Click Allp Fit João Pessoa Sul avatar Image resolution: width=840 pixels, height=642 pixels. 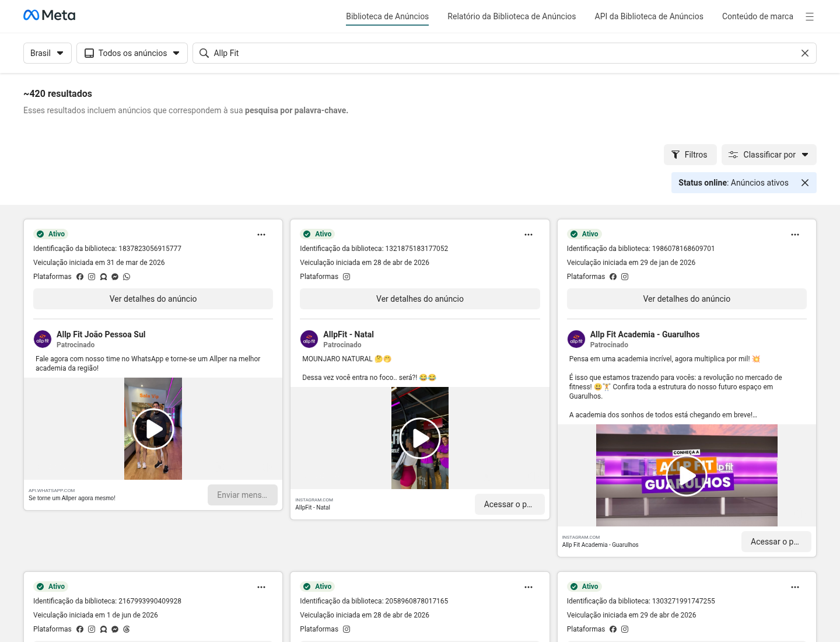click(x=43, y=339)
